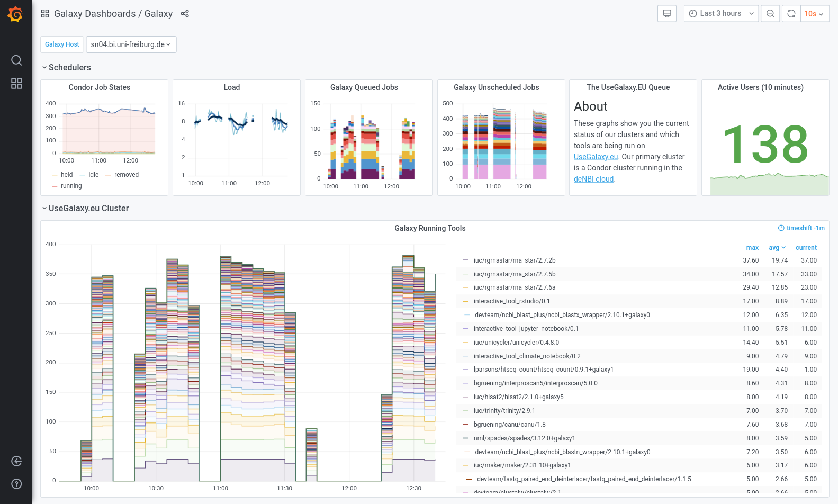Open Load panel title menu
This screenshot has width=838, height=504.
click(231, 87)
